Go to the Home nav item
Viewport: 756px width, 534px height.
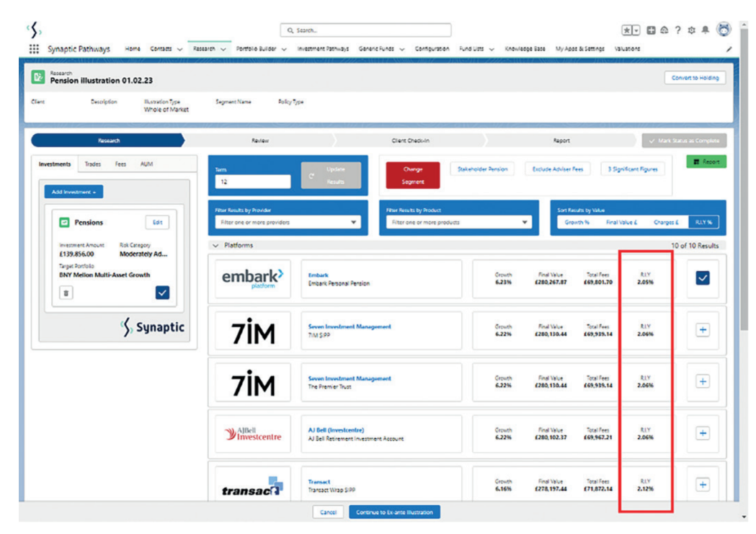(132, 49)
